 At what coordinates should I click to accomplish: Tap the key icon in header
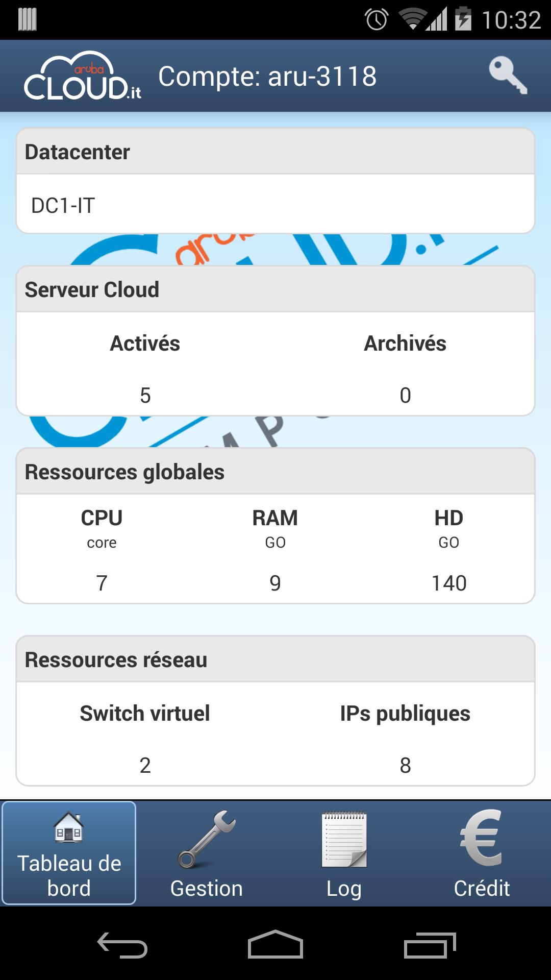tap(508, 76)
